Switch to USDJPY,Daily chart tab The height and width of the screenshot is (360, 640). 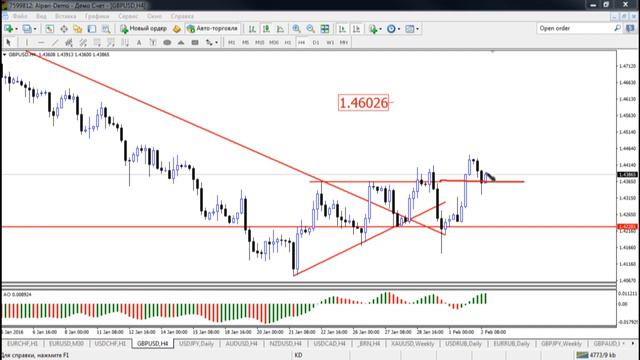(196, 344)
